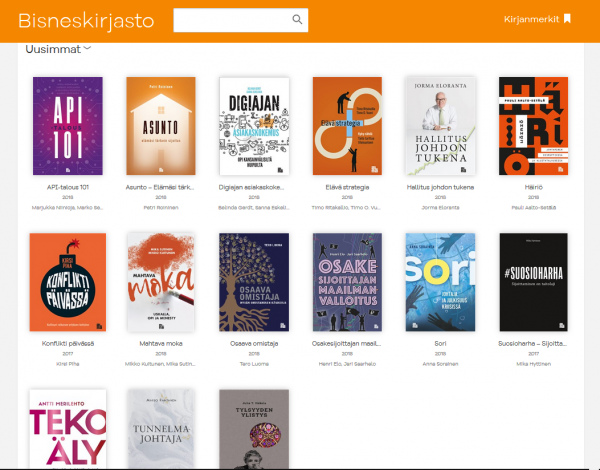The width and height of the screenshot is (600, 470).
Task: Click the Asunto – Elämäsi tärk... title
Action: coord(160,187)
